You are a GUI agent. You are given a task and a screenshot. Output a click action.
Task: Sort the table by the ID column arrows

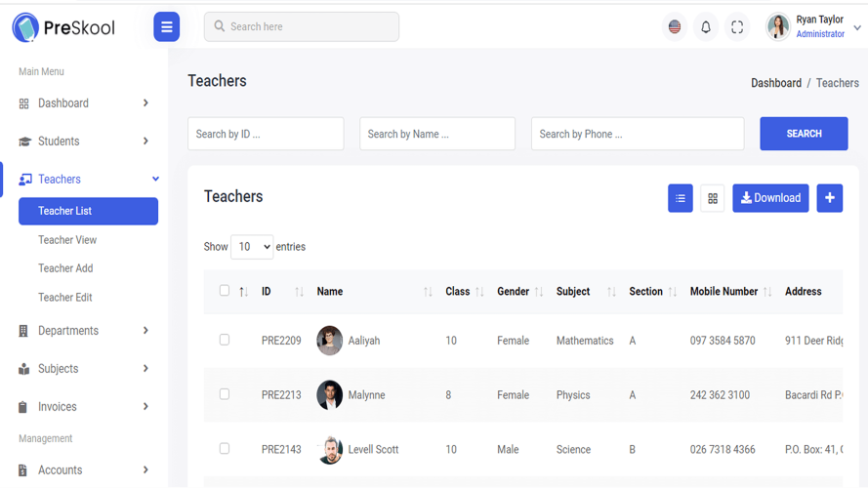[299, 292]
